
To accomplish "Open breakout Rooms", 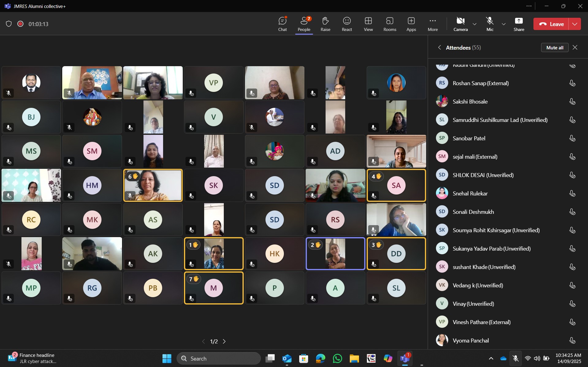I will tap(390, 24).
